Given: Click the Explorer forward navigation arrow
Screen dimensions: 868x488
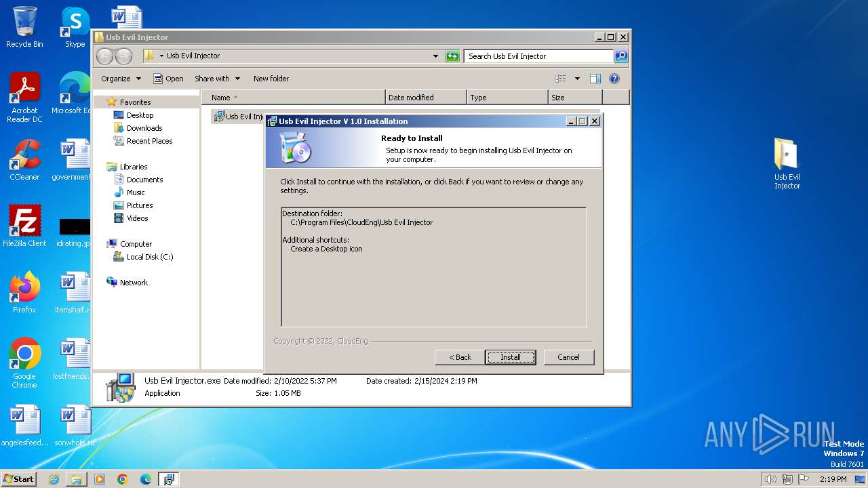Looking at the screenshot, I should [x=124, y=56].
